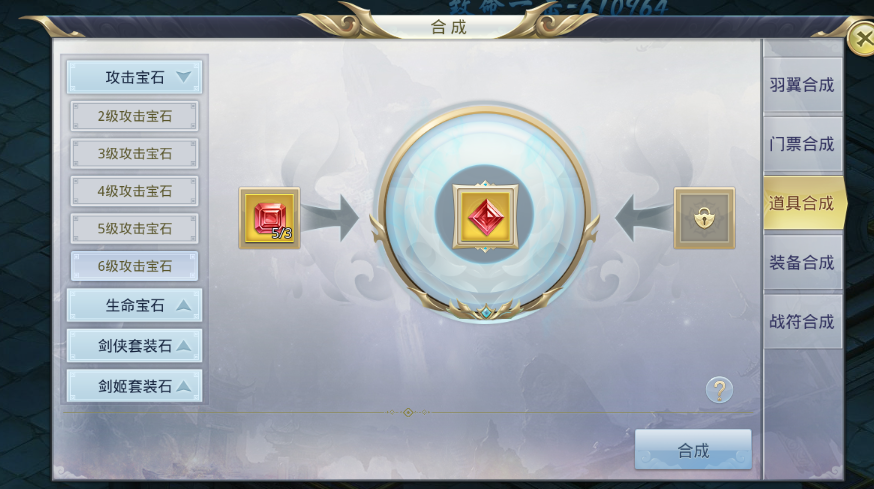Select 2级攻击宝石 from the list
This screenshot has width=874, height=489.
point(134,116)
